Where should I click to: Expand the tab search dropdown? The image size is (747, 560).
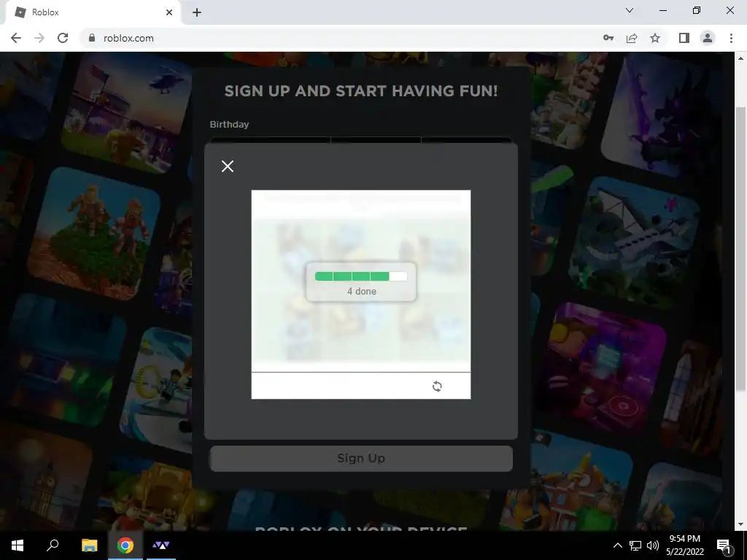630,10
